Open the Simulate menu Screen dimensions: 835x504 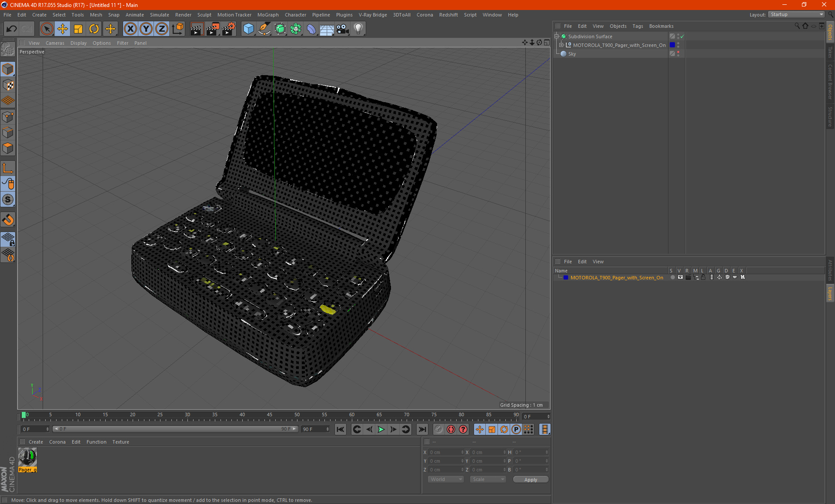tap(159, 15)
